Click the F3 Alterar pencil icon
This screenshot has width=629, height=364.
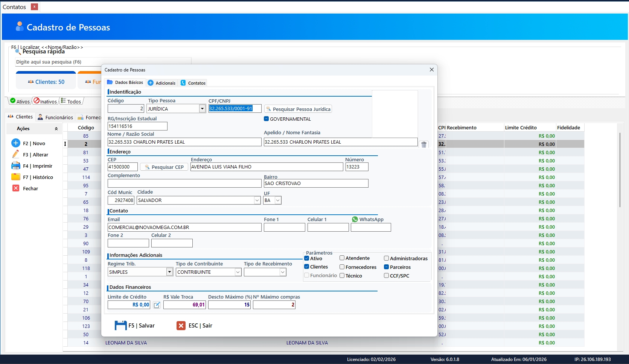point(16,154)
